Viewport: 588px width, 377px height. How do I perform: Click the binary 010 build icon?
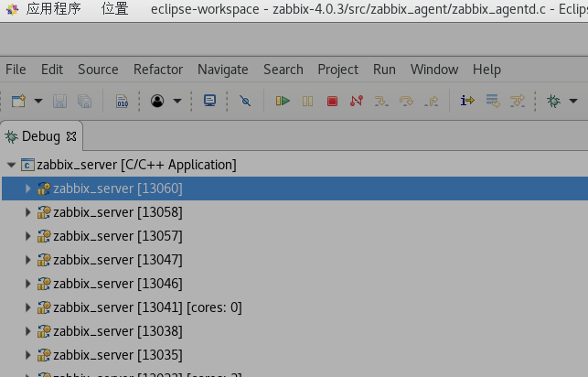click(123, 101)
